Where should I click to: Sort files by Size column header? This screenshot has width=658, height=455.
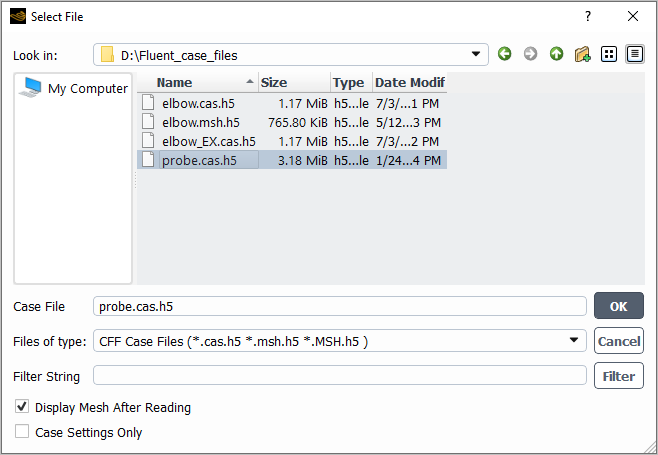(294, 83)
